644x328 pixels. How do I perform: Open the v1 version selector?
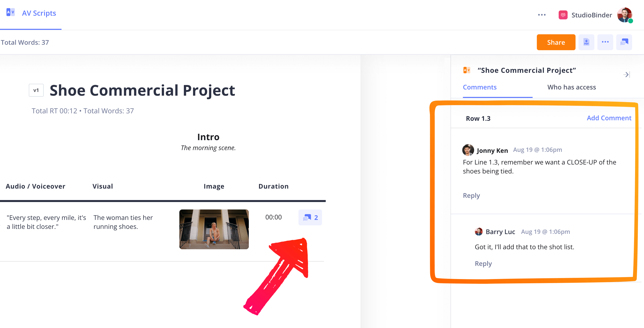pos(36,90)
